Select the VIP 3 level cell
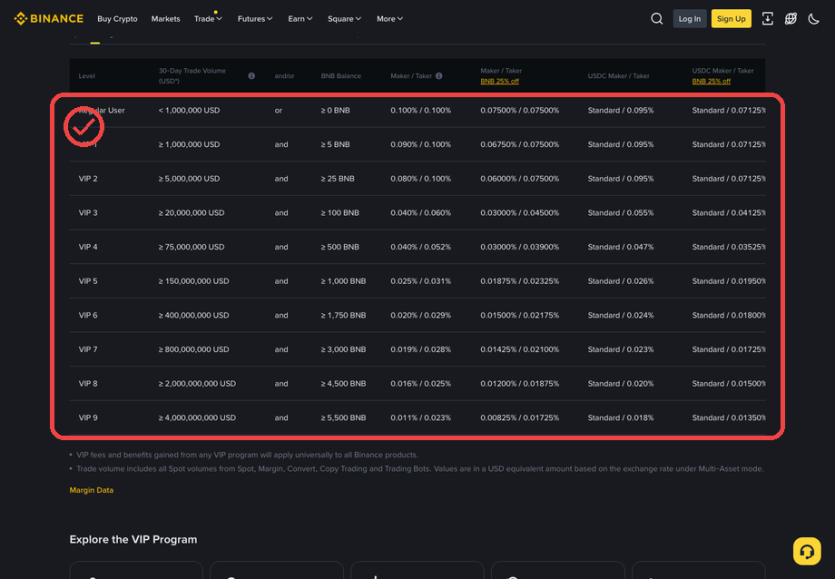The width and height of the screenshot is (835, 579). tap(88, 213)
